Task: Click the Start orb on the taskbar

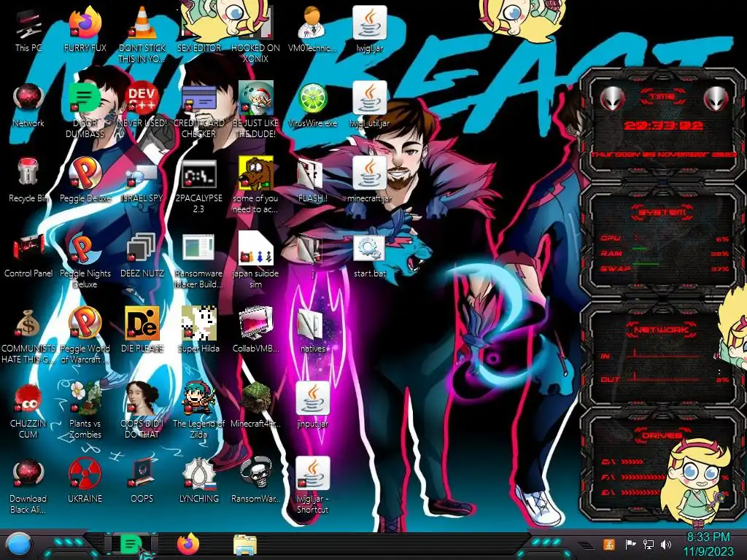Action: pyautogui.click(x=19, y=545)
